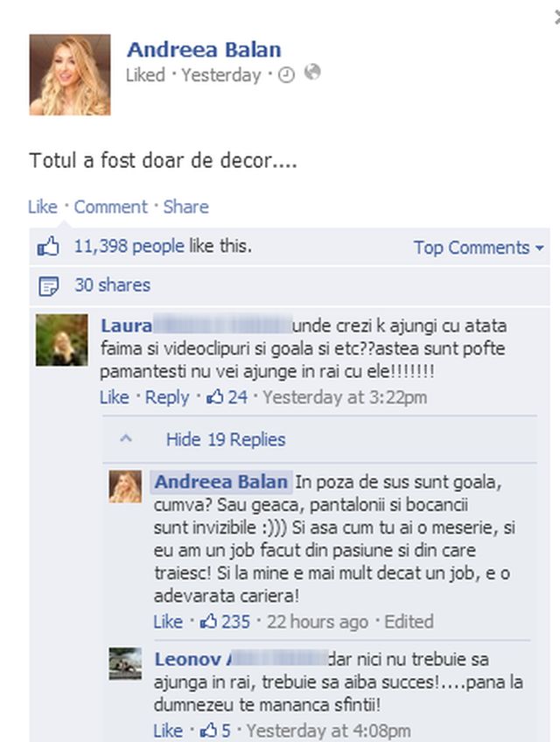Share the main post
The height and width of the screenshot is (742, 560).
pyautogui.click(x=186, y=206)
